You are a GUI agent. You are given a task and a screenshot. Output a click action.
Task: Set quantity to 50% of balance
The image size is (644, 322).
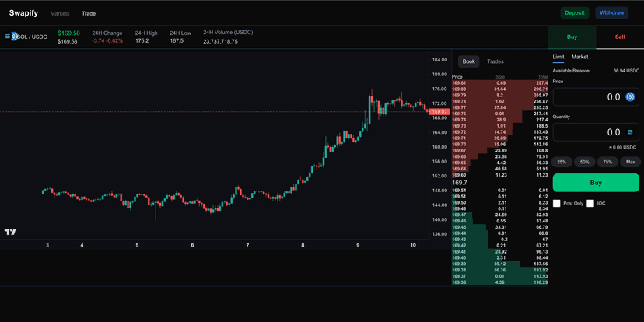[585, 162]
